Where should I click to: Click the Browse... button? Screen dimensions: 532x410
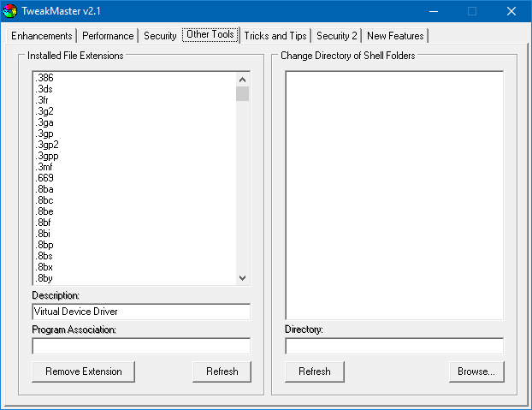pos(476,371)
